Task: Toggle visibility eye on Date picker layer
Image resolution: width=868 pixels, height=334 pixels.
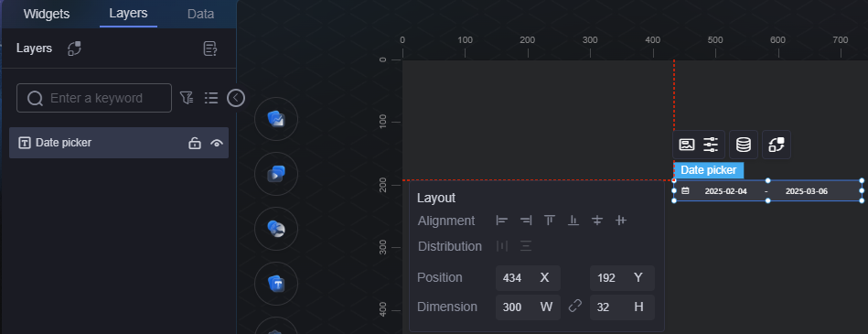Action: 217,144
